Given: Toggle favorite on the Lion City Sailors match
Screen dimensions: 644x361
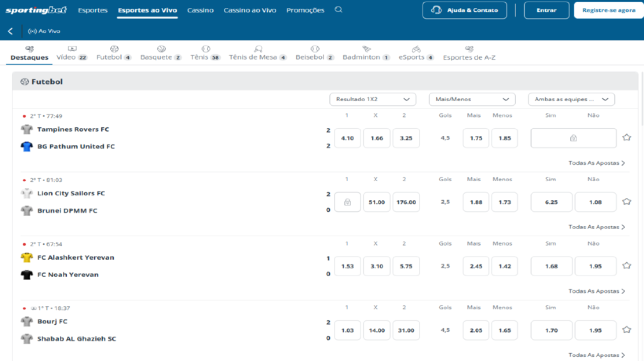Looking at the screenshot, I should pos(627,201).
